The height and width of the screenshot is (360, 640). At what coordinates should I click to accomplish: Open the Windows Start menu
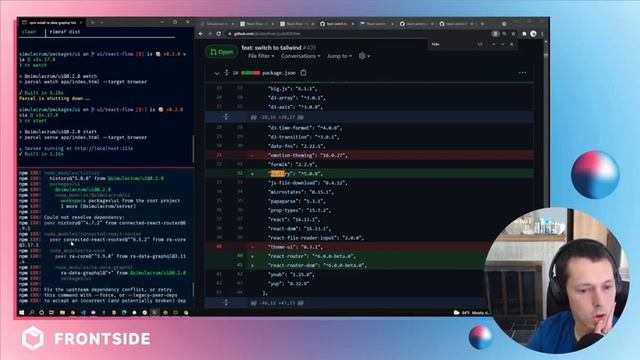coord(21,313)
